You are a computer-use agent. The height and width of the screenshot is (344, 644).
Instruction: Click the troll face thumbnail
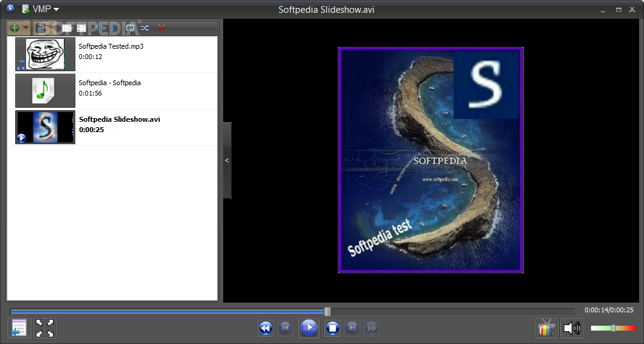point(45,54)
